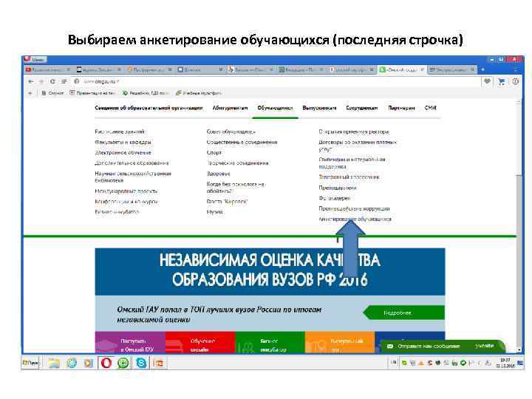The image size is (532, 399).
Task: Reload the page with the refresh icon
Action: click(52, 81)
